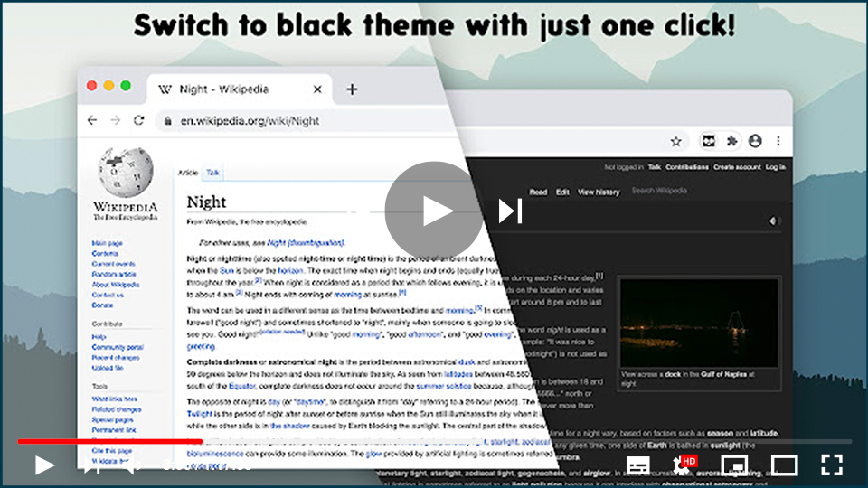The image size is (868, 488).
Task: Open Chrome's three-dot menu
Action: pyautogui.click(x=778, y=141)
